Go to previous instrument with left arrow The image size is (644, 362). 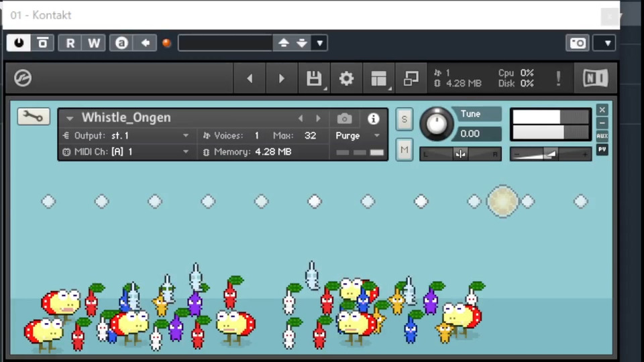point(250,78)
